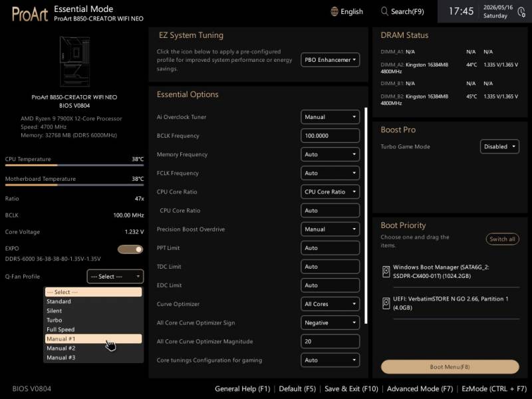This screenshot has width=532, height=399.
Task: Click the VerbatimSTORE N GO disk icon
Action: pos(386,303)
